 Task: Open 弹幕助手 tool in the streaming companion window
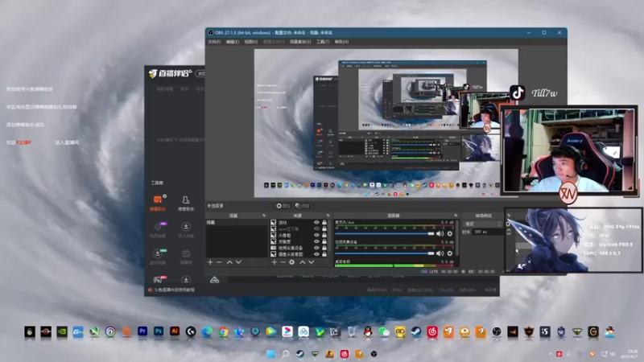pos(158,204)
